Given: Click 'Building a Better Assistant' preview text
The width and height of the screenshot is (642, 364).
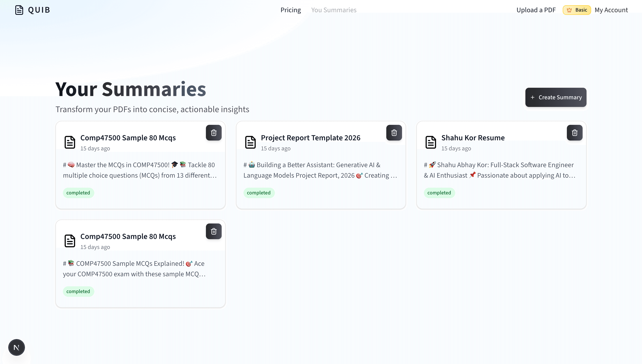Looking at the screenshot, I should pos(320,170).
